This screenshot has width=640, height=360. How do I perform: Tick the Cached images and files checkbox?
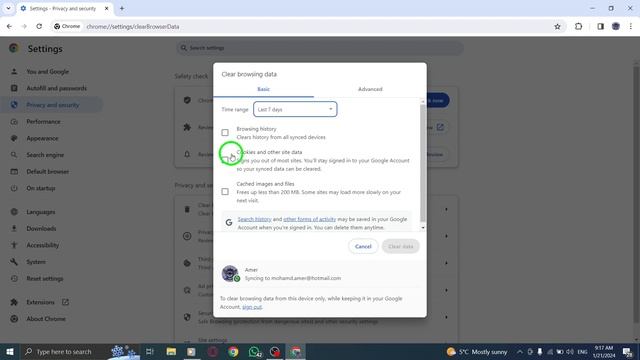tap(225, 191)
